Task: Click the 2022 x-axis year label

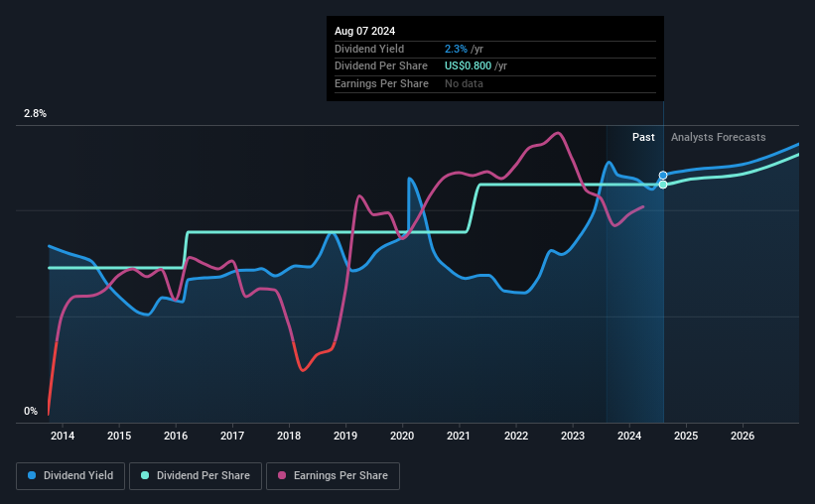Action: (x=516, y=436)
